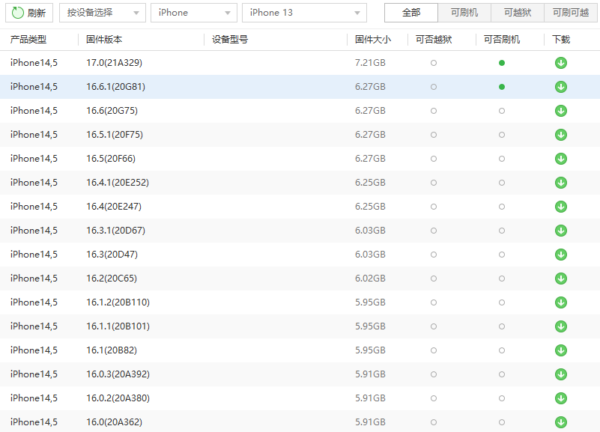Switch to the 全部 tab
The height and width of the screenshot is (432, 600).
(x=411, y=13)
